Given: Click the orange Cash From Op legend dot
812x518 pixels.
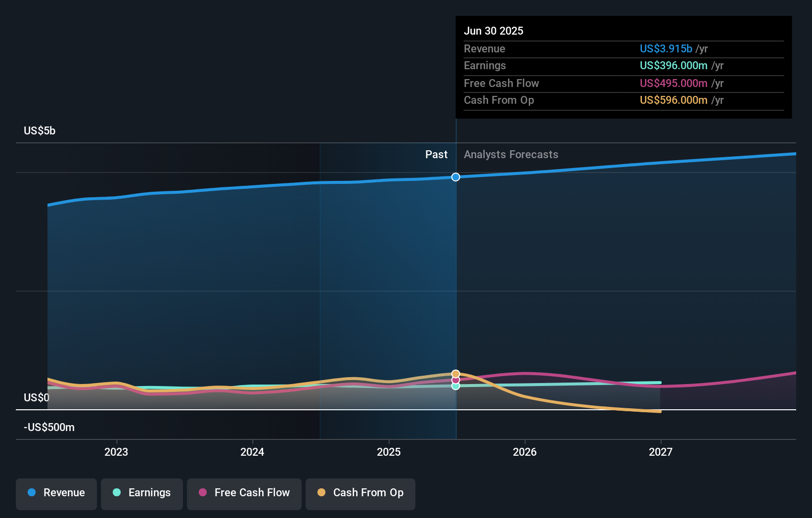Looking at the screenshot, I should click(x=321, y=492).
